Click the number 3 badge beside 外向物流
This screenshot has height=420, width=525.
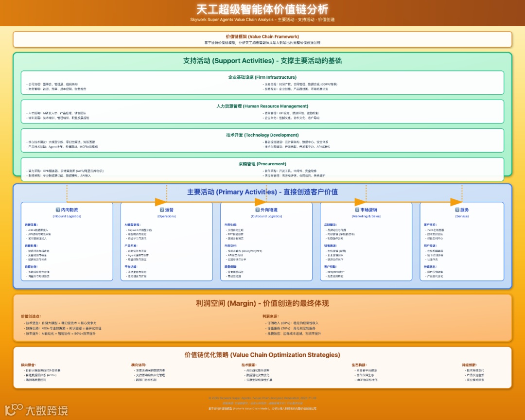coord(258,210)
